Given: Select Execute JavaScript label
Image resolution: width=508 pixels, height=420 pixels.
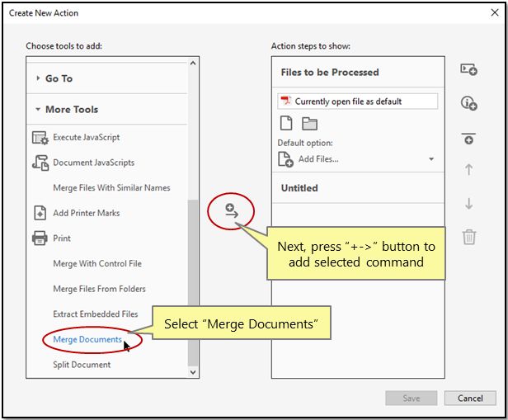Looking at the screenshot, I should 86,138.
